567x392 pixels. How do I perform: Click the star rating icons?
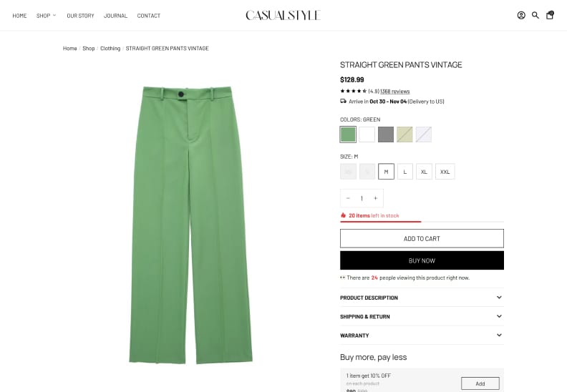353,91
